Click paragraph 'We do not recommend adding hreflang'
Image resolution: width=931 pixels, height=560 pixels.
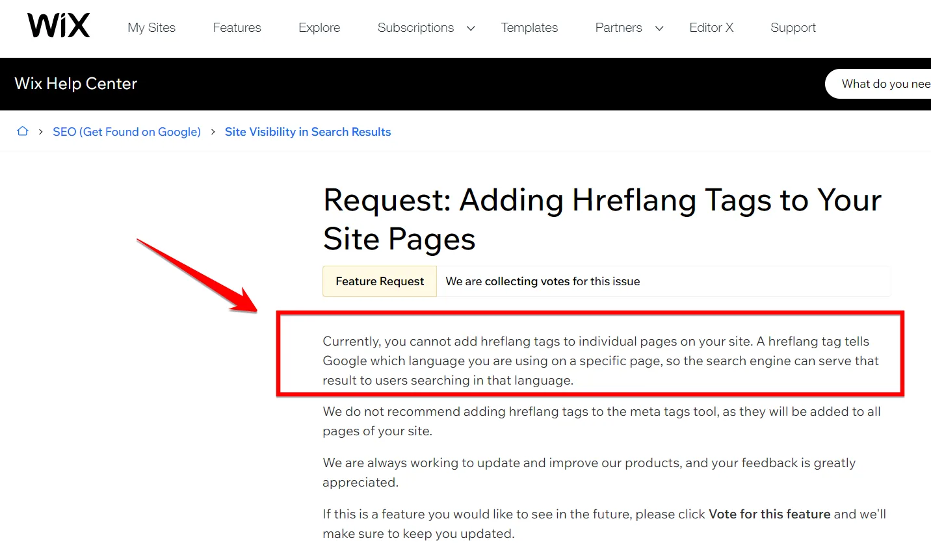pos(601,421)
